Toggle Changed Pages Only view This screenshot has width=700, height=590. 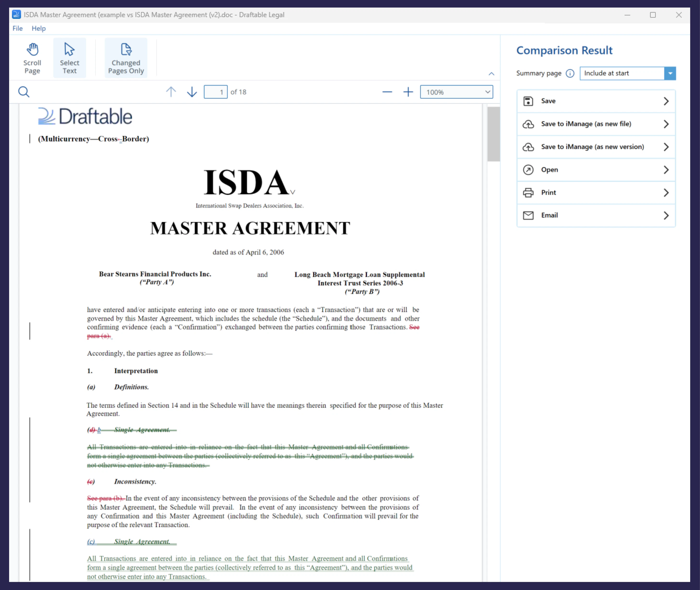point(126,58)
